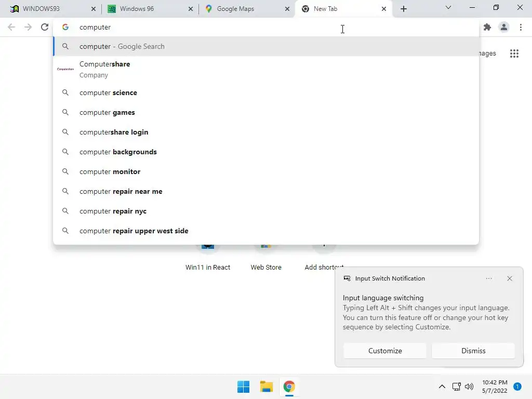Image resolution: width=532 pixels, height=399 pixels.
Task: Click the Chrome taskbar icon
Action: click(289, 387)
